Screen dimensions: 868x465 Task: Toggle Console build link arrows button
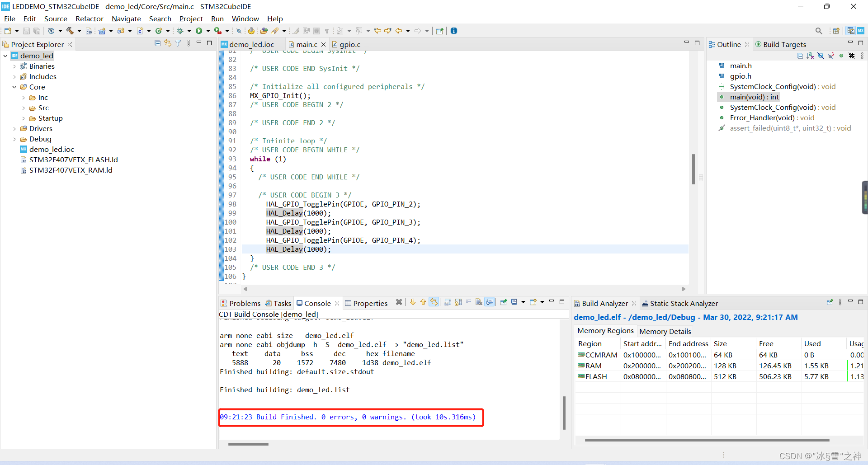(x=434, y=302)
